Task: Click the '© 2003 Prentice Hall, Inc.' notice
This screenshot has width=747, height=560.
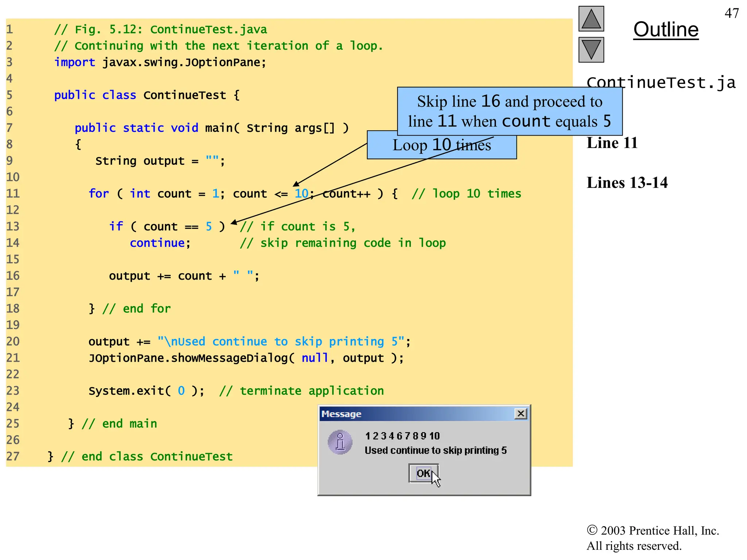Action: pos(653,530)
